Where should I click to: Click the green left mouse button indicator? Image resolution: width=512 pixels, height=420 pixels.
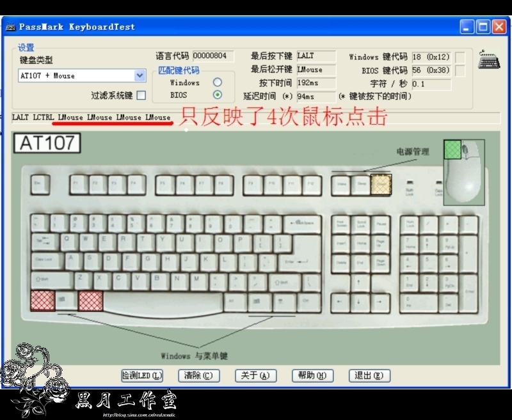click(452, 150)
